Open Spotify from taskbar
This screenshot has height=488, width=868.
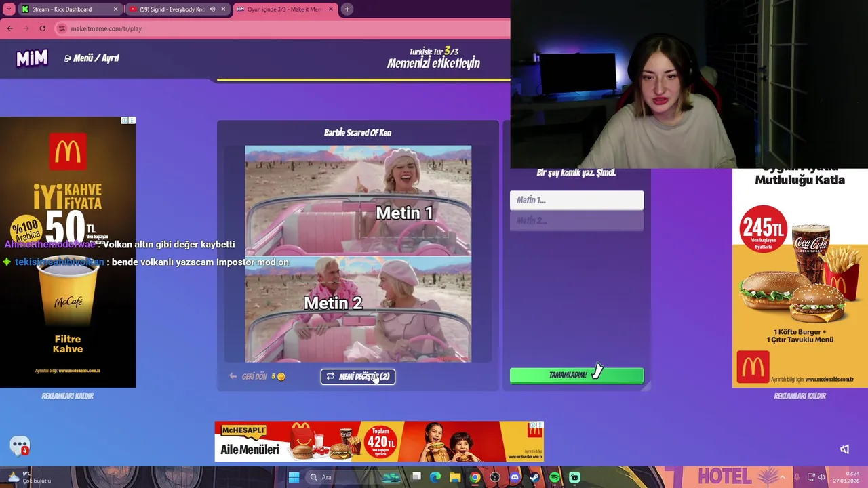click(555, 477)
